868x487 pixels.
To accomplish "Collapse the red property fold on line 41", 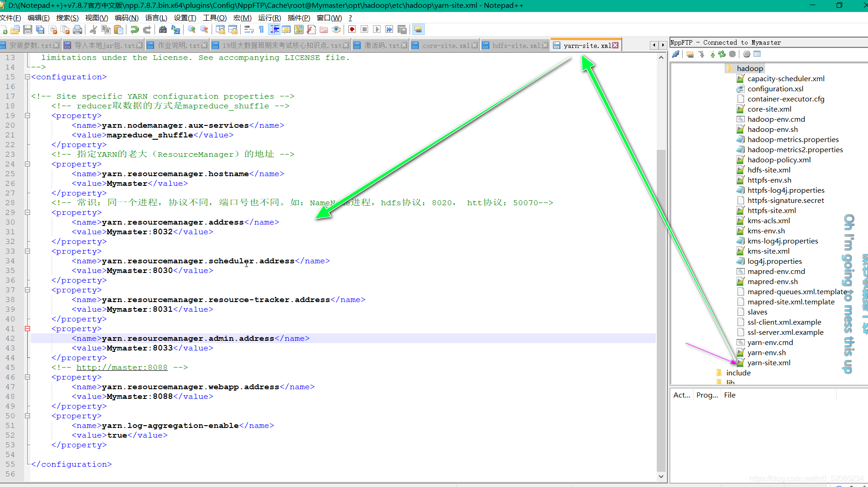I will coord(27,329).
